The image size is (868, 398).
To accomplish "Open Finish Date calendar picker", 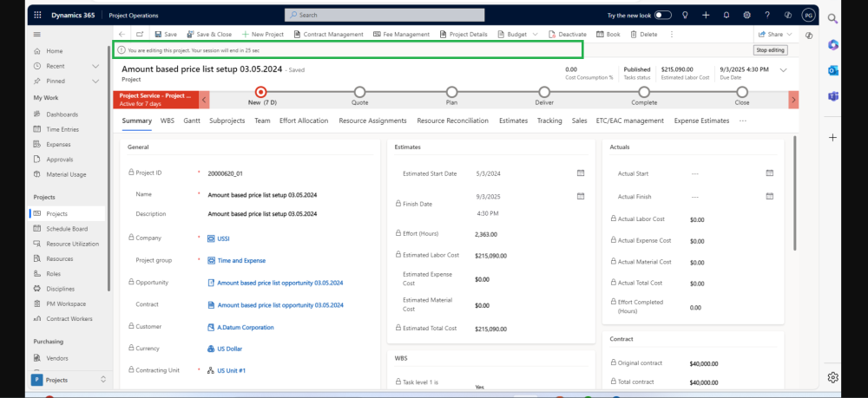I will 581,196.
